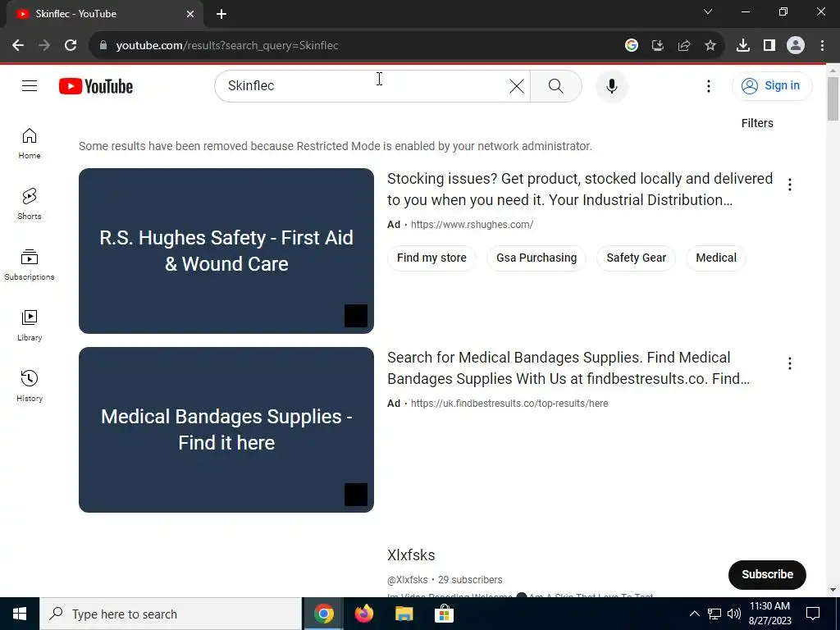Subscribe to the Xlxfsks channel
Image resolution: width=840 pixels, height=630 pixels.
point(767,574)
